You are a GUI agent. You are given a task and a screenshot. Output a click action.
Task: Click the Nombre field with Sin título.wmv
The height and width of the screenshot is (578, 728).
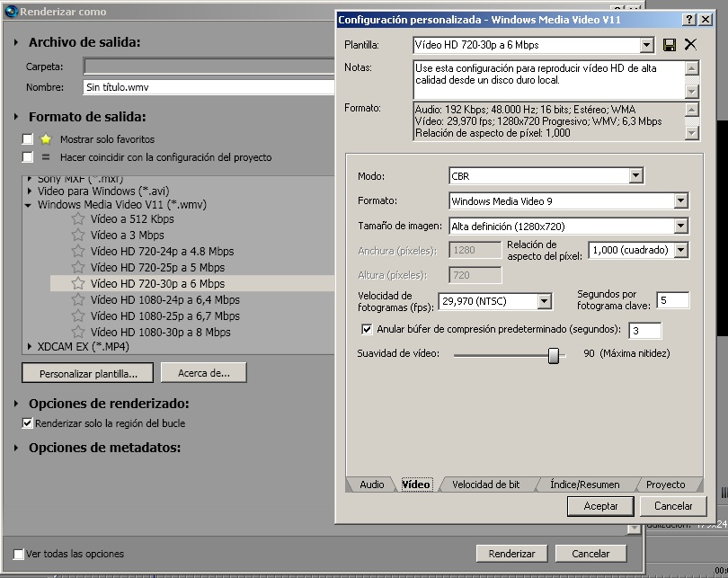click(209, 87)
